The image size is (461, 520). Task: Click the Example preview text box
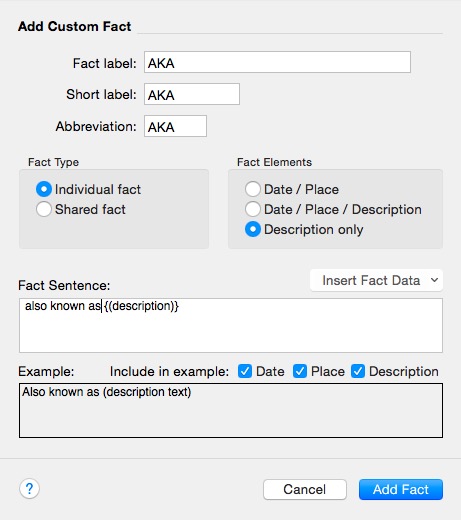point(231,410)
